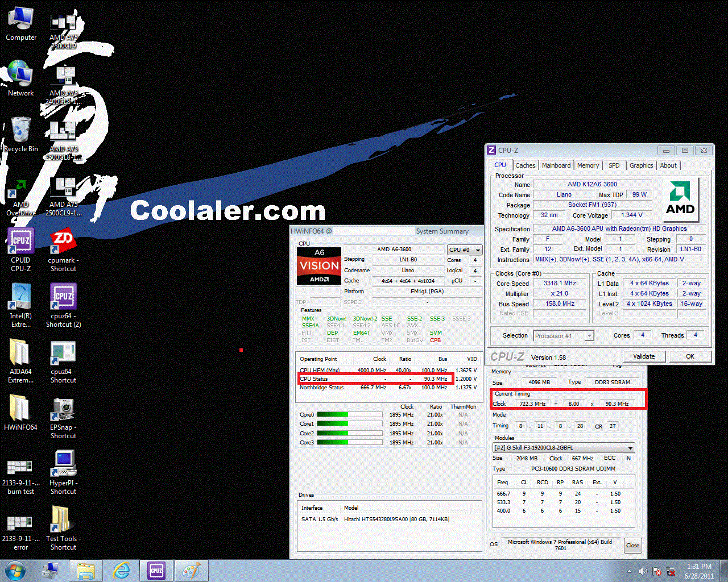Select the AMD A75 2400CL8-1 icon
Screen dimensions: 728x582
(63, 85)
